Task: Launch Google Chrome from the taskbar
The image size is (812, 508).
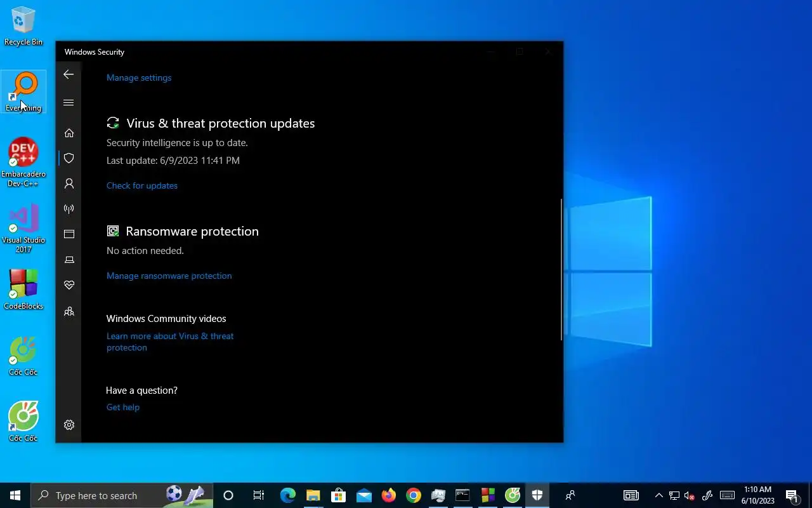Action: (x=414, y=495)
